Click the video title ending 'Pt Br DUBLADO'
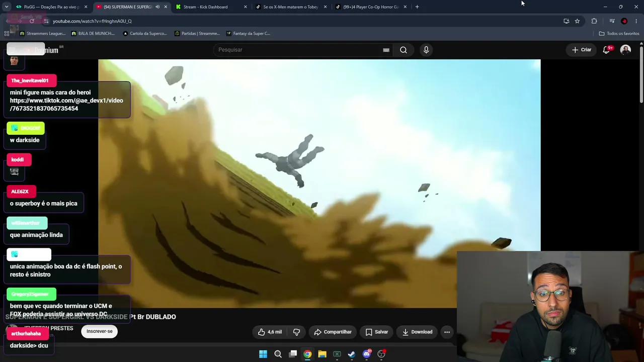 pyautogui.click(x=91, y=317)
